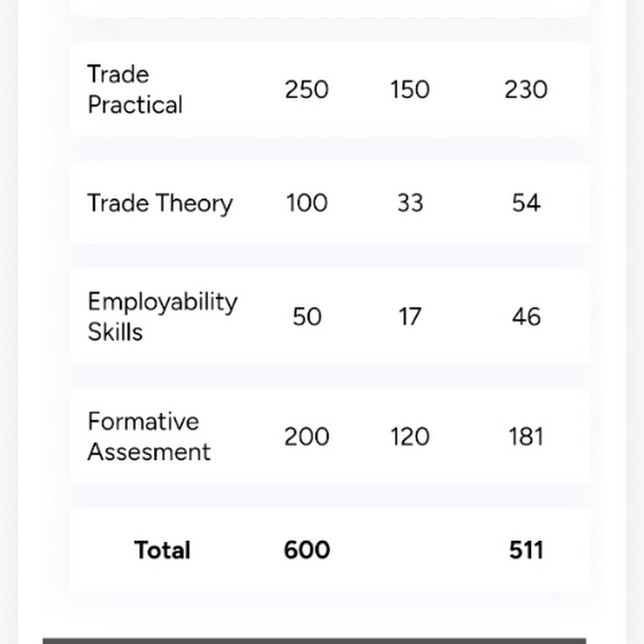Select Formative Assesment's 200 maximum marks
Viewport: 644px width, 644px height.
tap(307, 436)
